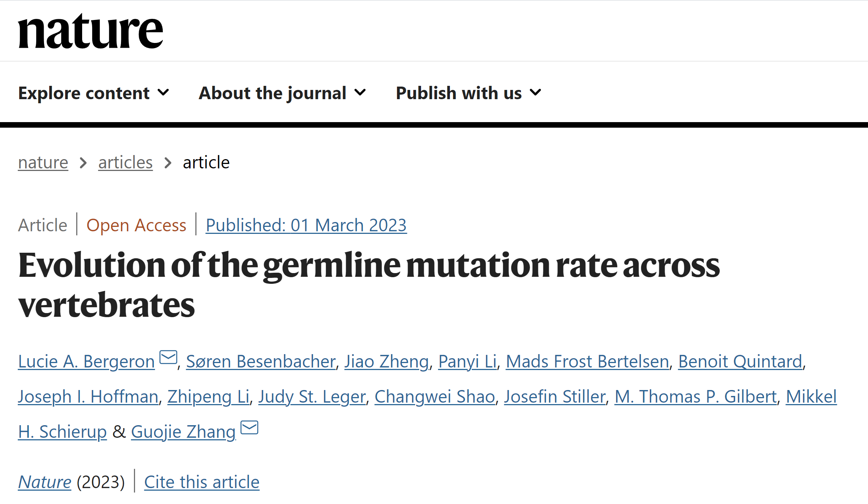868x504 pixels.
Task: Click the email envelope beside Lucie A. Bergeron
Action: click(x=168, y=357)
